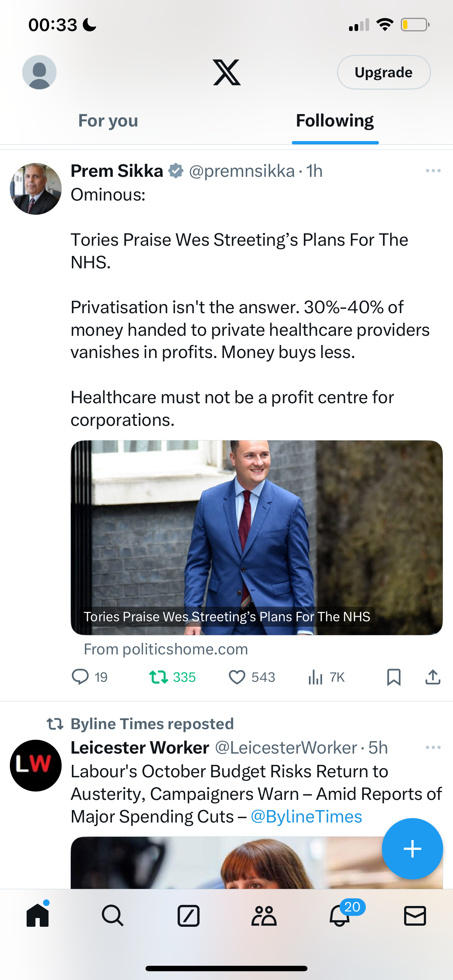Select the Following tab
453x980 pixels.
pyautogui.click(x=335, y=121)
